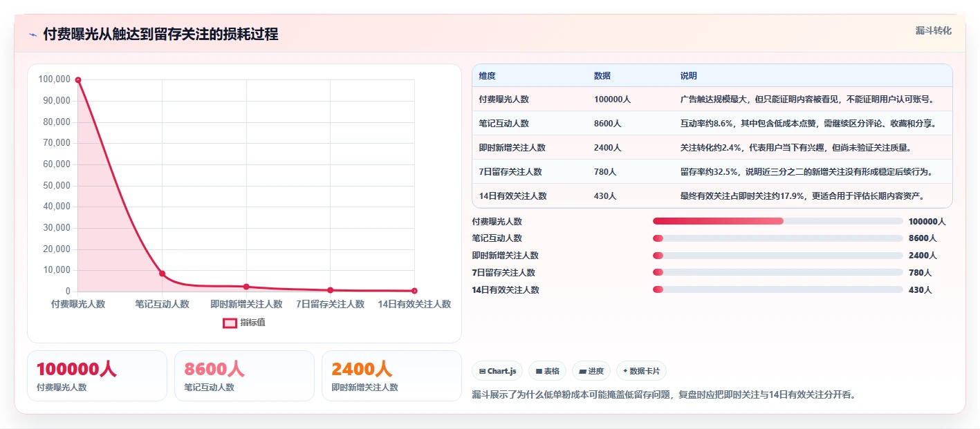The width and height of the screenshot is (980, 429).
Task: Click the 100000人 table cell
Action: (x=612, y=99)
